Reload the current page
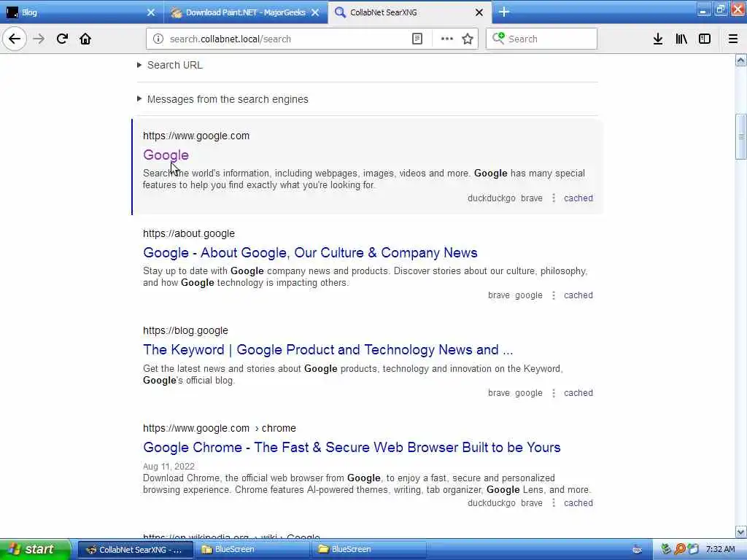The image size is (747, 560). (x=62, y=39)
